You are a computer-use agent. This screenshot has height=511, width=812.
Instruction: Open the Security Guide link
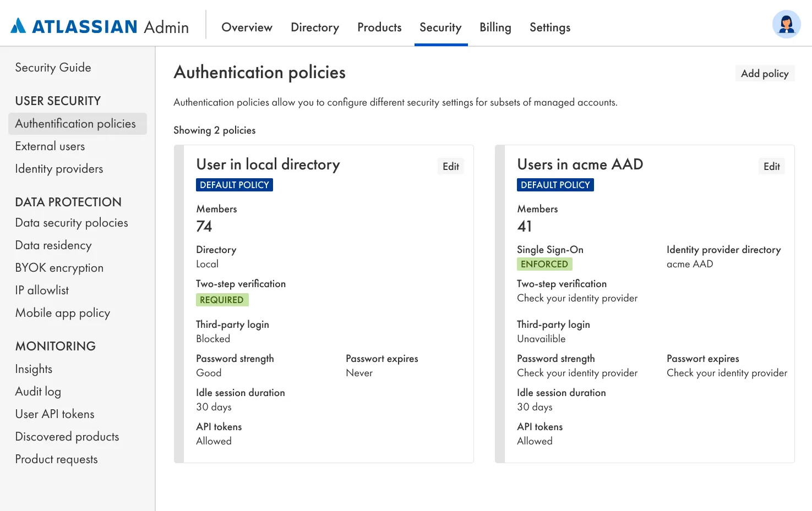coord(53,68)
